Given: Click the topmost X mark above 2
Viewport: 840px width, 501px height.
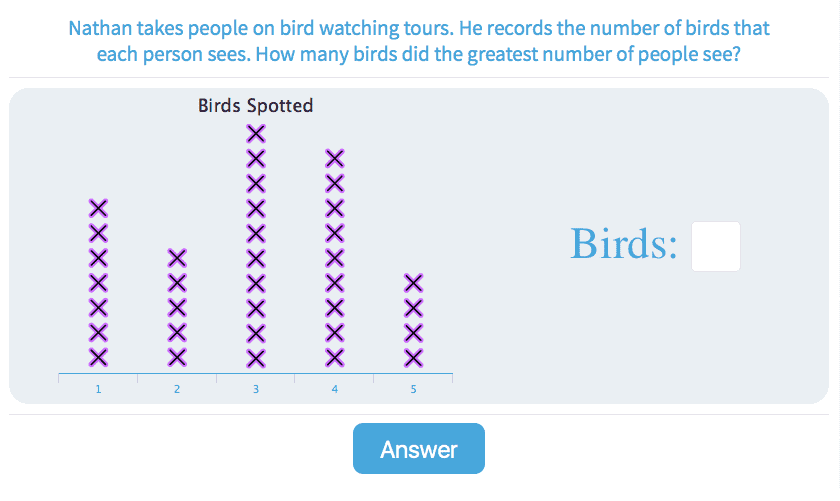Looking at the screenshot, I should click(x=177, y=257).
